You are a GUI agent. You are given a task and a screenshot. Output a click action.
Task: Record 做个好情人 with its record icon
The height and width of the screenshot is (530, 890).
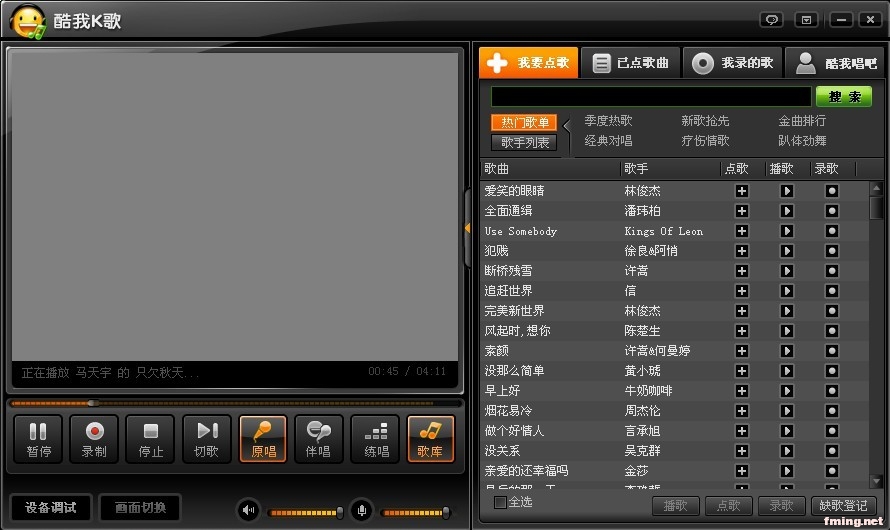click(x=832, y=431)
